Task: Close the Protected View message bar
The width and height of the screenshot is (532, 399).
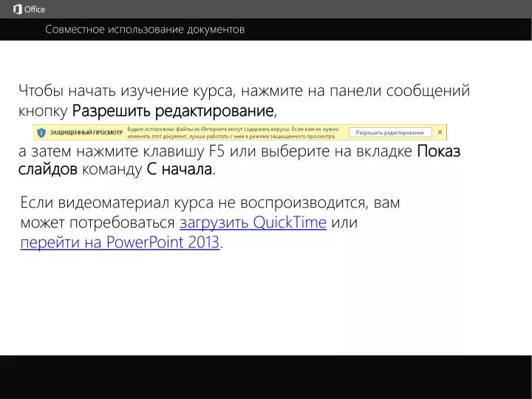Action: [x=440, y=132]
